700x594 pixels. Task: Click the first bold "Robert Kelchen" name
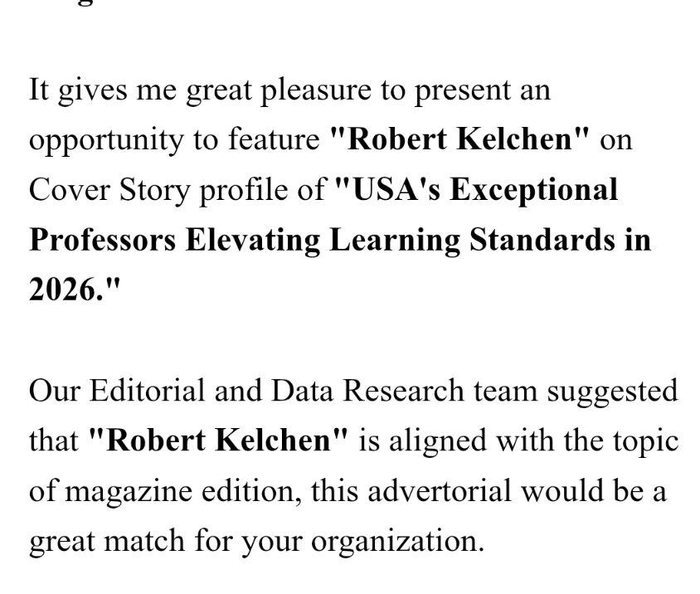coord(459,139)
